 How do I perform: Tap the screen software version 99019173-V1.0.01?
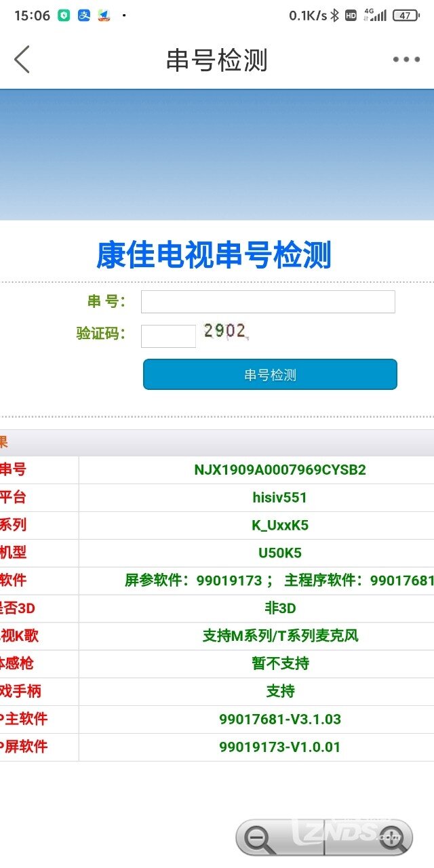pyautogui.click(x=279, y=747)
